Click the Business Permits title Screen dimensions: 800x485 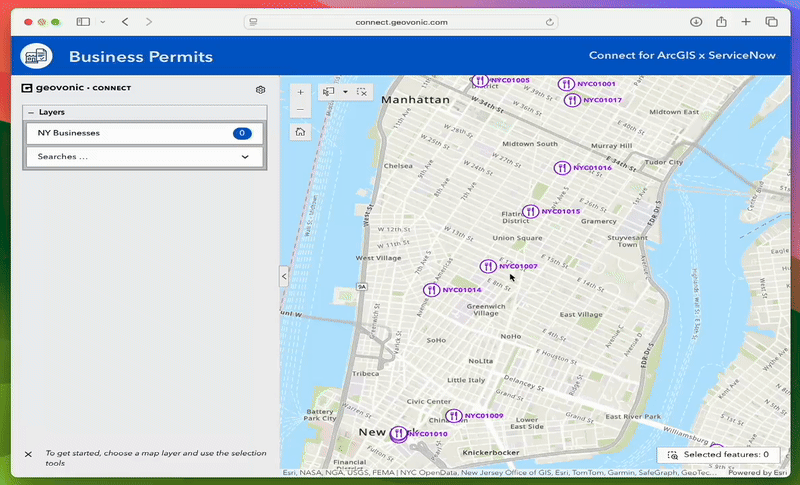(x=141, y=57)
